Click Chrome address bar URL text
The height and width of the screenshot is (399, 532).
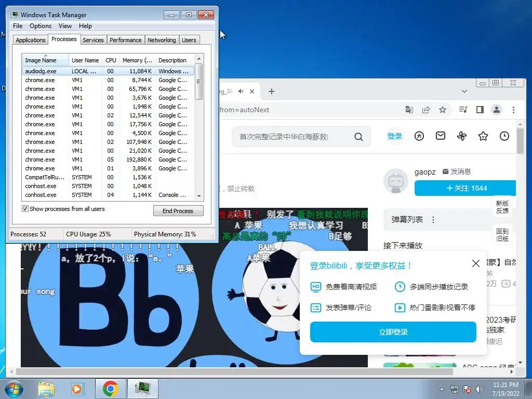click(x=244, y=110)
